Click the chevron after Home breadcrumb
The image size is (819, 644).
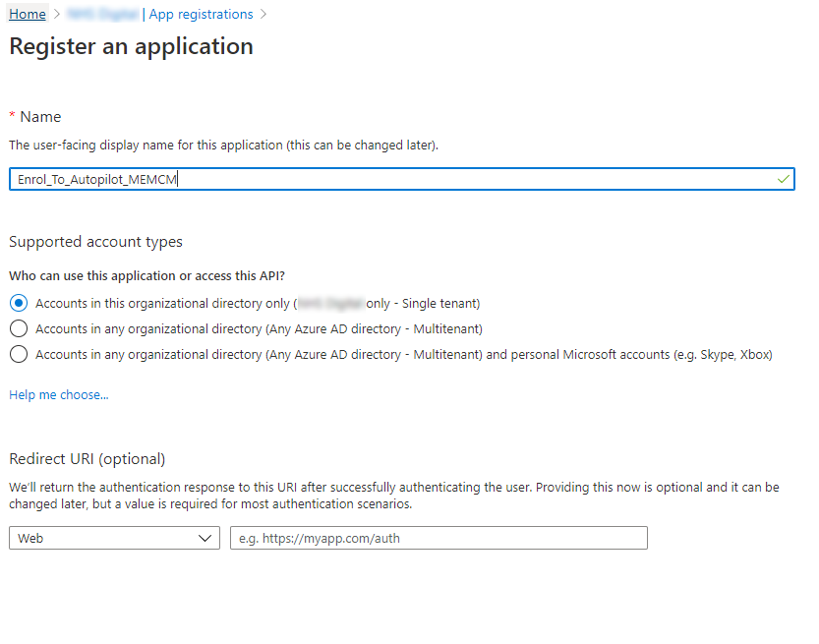pyautogui.click(x=57, y=14)
